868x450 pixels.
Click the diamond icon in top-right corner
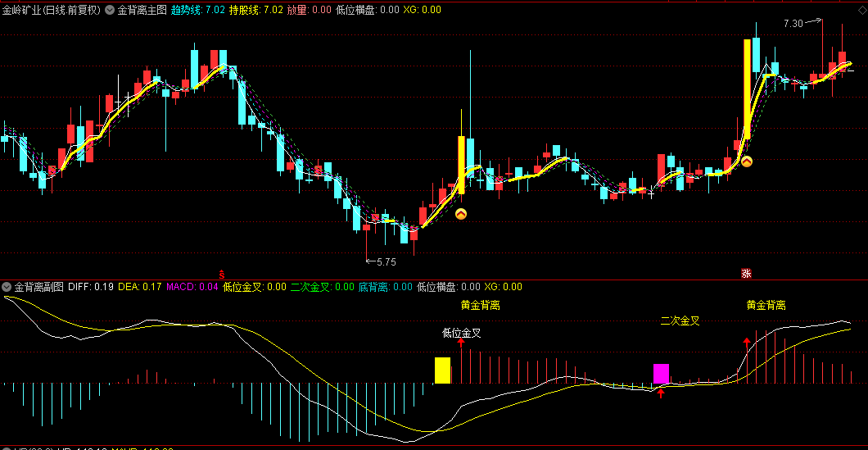click(862, 9)
